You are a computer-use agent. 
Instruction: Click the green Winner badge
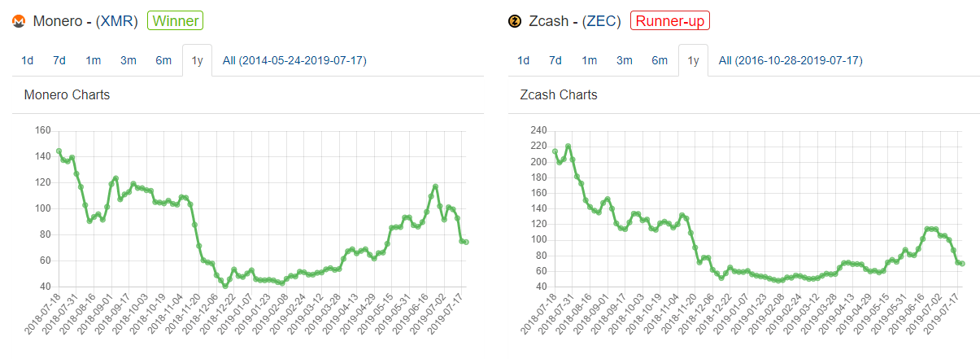click(174, 21)
